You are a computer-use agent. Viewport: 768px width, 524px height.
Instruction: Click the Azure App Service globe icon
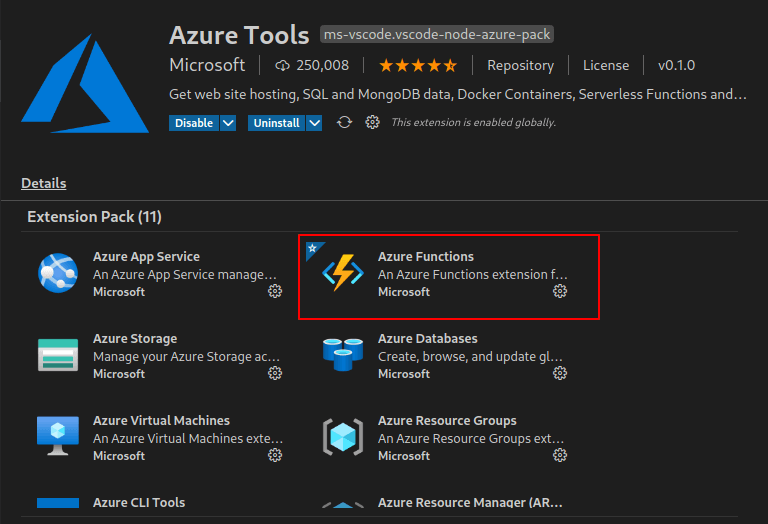point(58,273)
